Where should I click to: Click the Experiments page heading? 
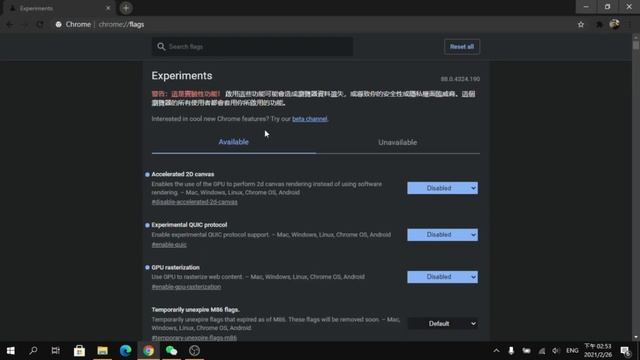pos(182,76)
